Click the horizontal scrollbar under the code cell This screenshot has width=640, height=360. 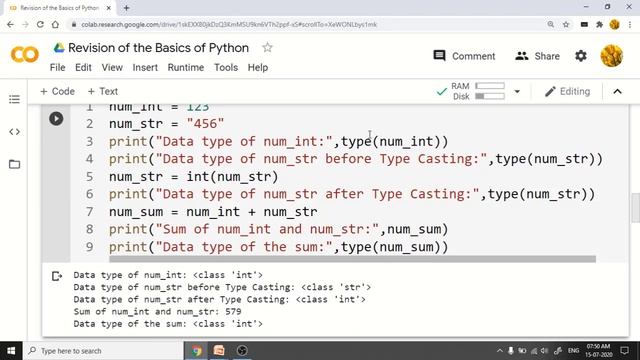point(352,259)
